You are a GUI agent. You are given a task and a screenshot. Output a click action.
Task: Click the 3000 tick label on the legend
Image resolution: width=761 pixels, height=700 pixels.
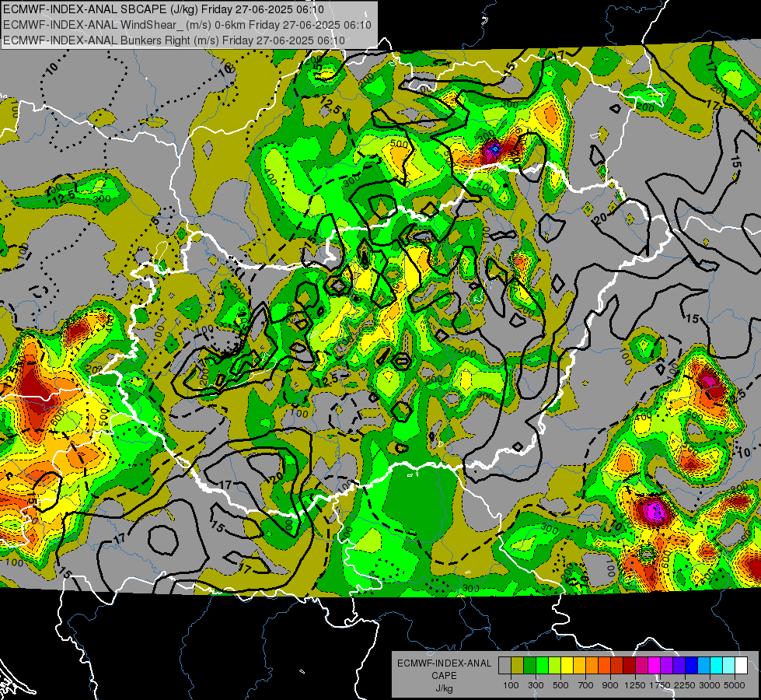(710, 685)
